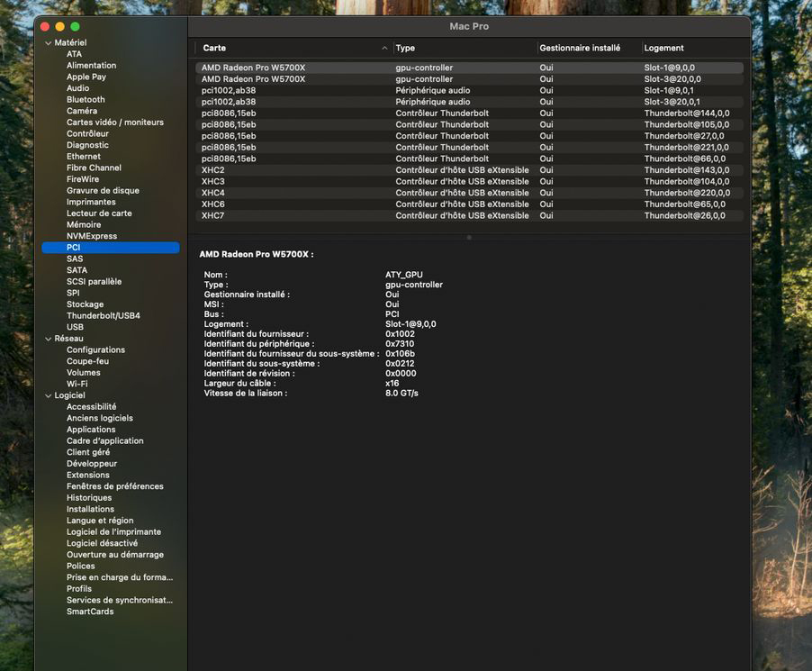812x671 pixels.
Task: Open Wi-Fi network section
Action: tap(77, 385)
